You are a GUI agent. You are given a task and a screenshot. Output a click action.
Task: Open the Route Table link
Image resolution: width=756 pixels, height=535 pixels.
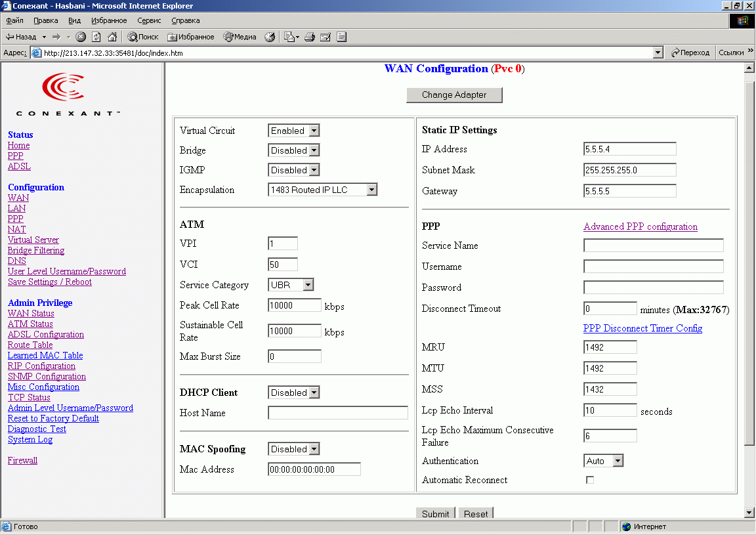[x=30, y=345]
